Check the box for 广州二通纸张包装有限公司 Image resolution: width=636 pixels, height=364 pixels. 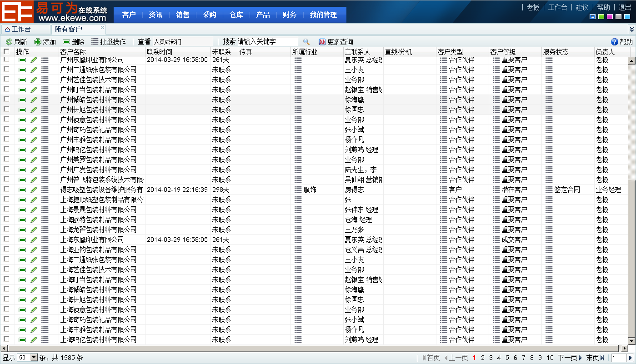click(x=6, y=70)
